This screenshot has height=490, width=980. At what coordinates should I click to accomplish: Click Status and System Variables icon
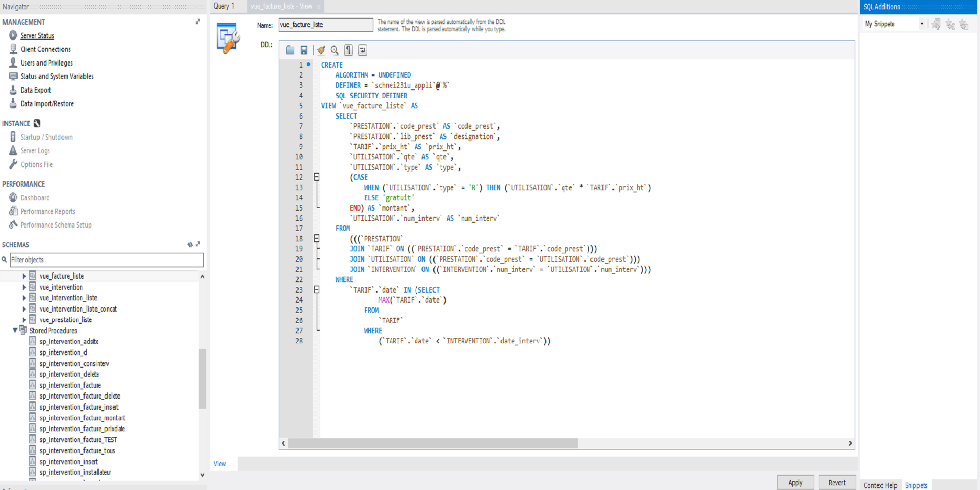(13, 76)
